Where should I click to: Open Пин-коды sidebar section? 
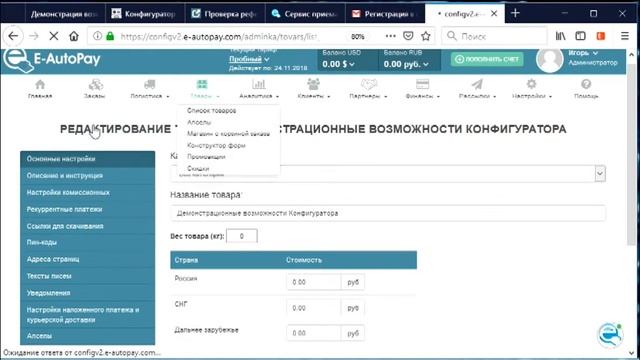[87, 242]
